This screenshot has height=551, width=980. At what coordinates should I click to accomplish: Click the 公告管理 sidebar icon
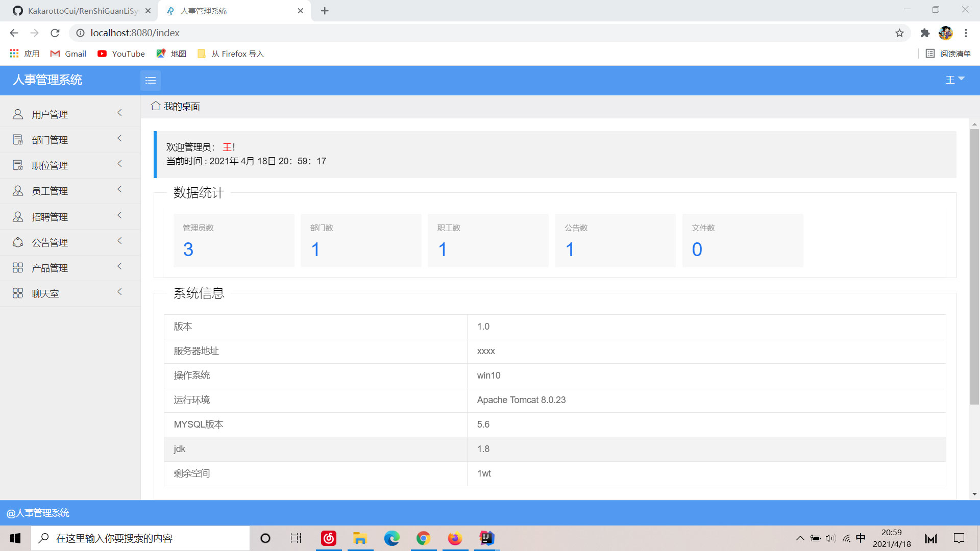(18, 242)
